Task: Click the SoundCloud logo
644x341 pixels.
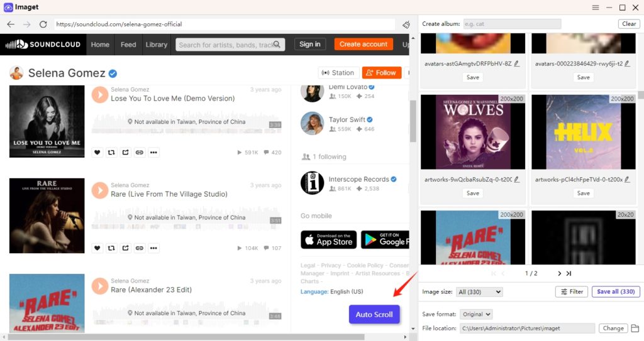Action: 43,45
